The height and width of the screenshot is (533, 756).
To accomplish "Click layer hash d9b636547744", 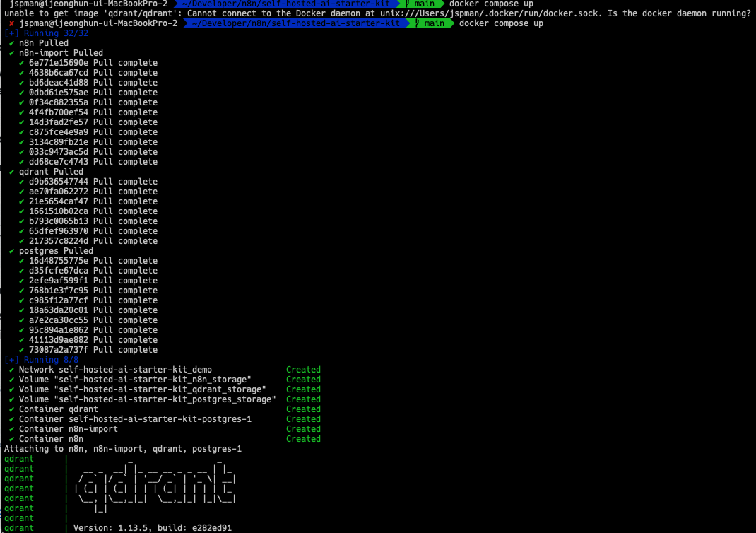I will 59,182.
